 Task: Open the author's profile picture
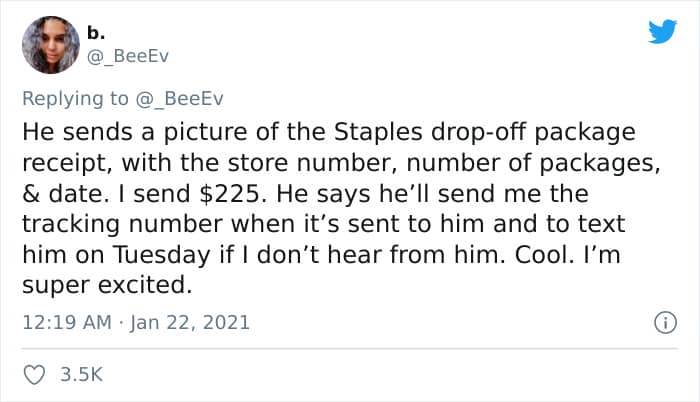click(49, 44)
